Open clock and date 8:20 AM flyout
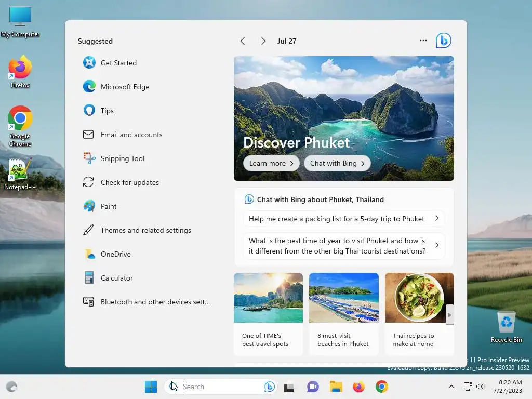Screen dimensions: 532x399 (x=508, y=387)
